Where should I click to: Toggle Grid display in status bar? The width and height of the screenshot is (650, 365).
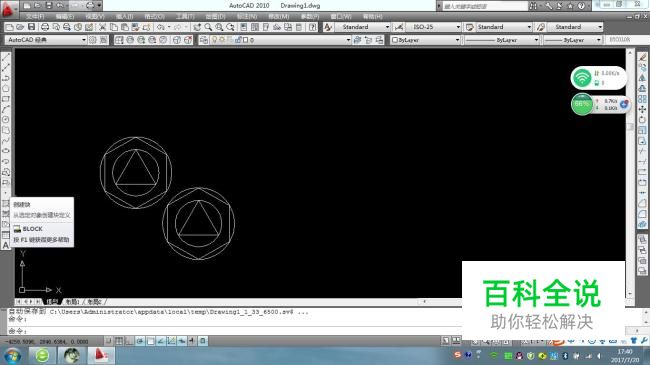click(x=119, y=341)
